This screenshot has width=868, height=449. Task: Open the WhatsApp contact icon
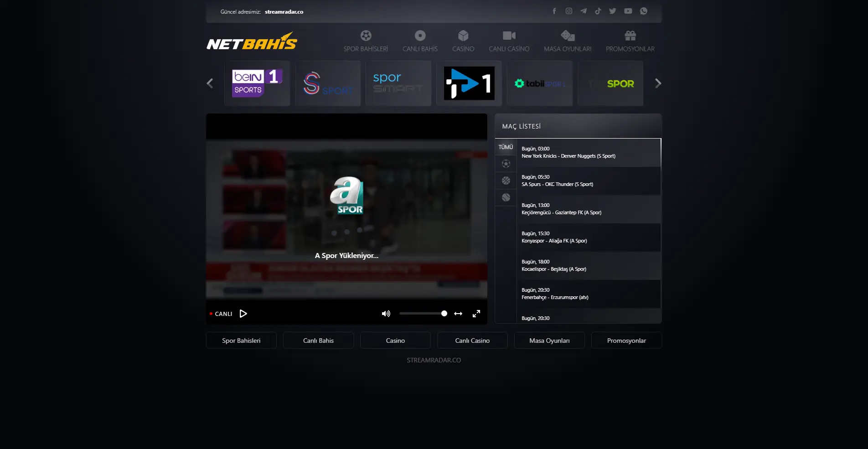pos(643,11)
